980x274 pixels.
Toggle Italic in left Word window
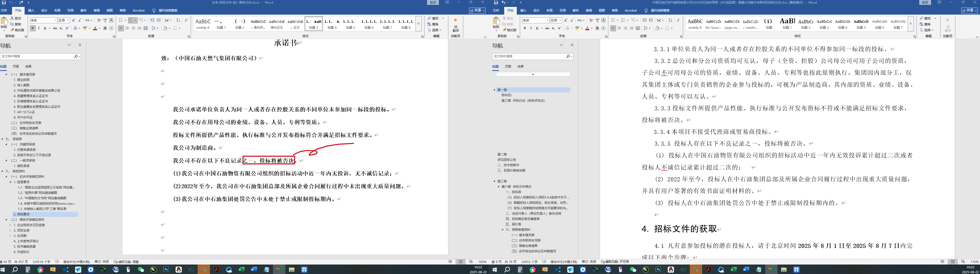(x=38, y=28)
